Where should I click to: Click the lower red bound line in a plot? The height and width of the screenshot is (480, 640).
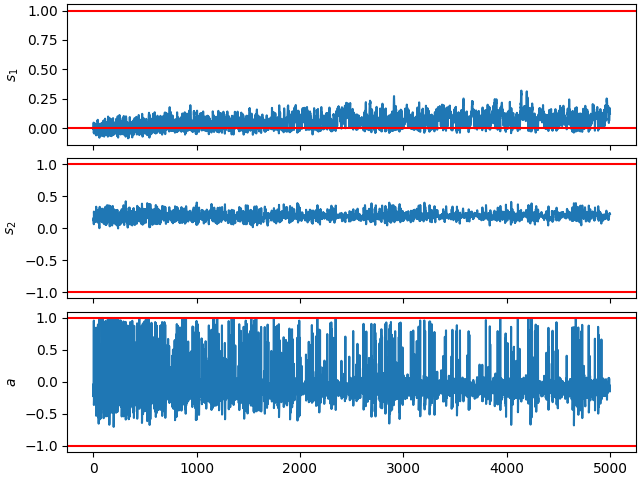[351, 446]
